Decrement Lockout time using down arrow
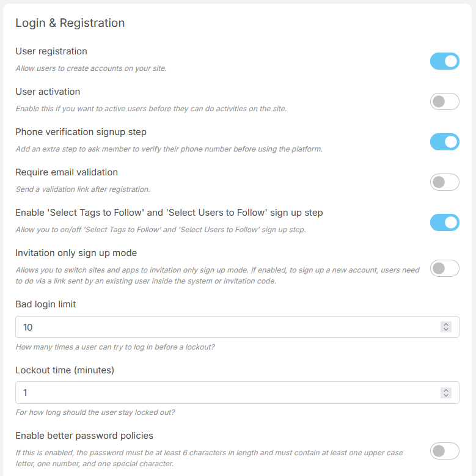Viewport: 476px width, 476px height. coord(446,395)
